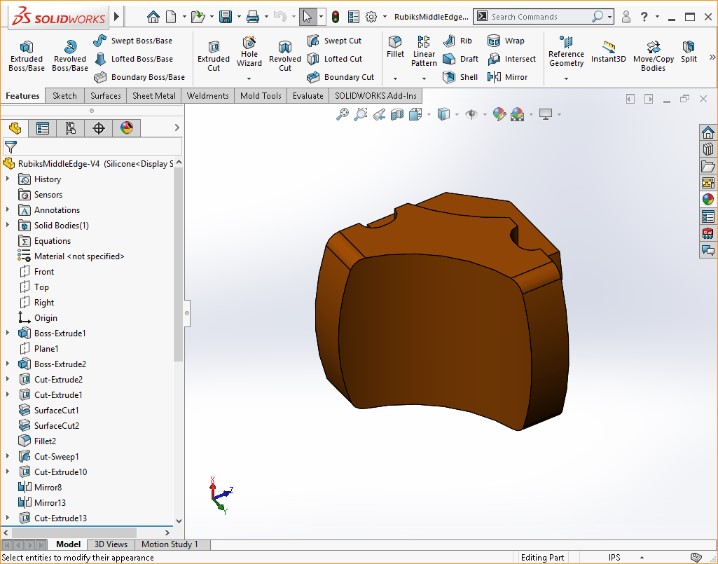Select the Wrap tool
Screen dimensions: 718x564
tap(506, 41)
